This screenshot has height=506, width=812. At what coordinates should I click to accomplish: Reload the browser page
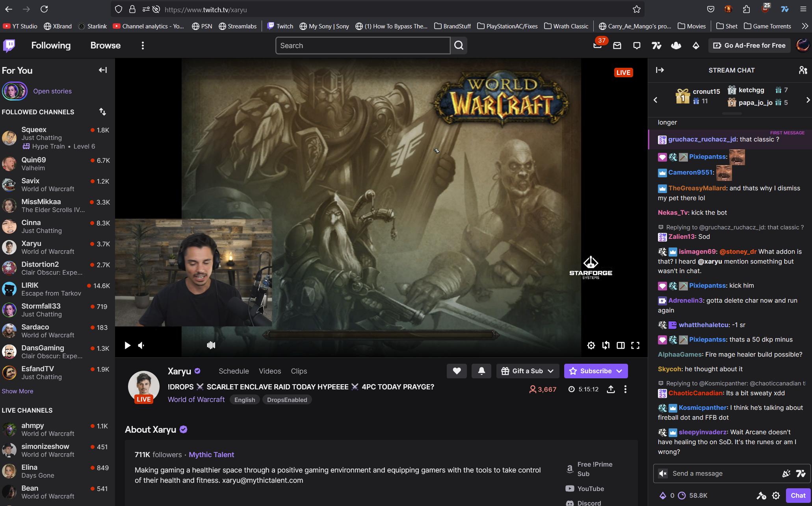[x=44, y=9]
